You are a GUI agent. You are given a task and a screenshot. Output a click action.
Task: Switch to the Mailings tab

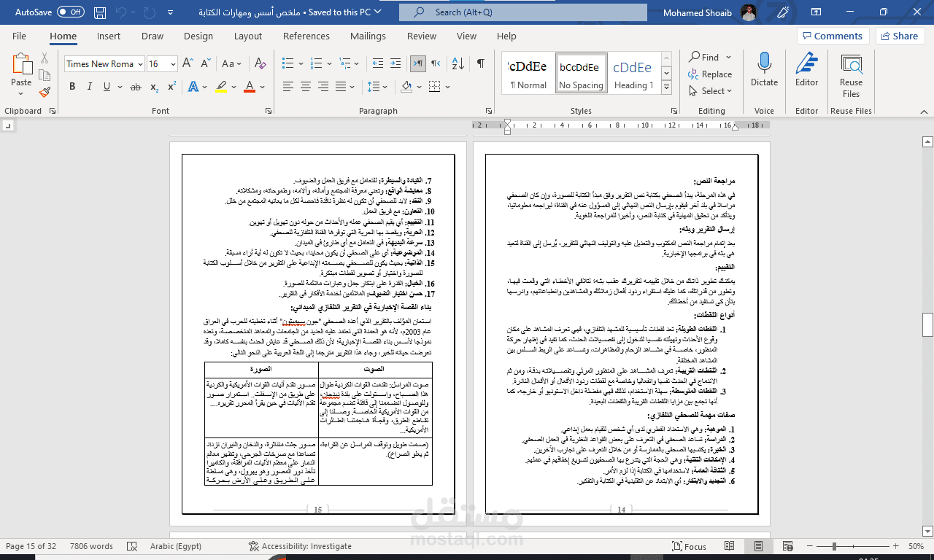(x=368, y=36)
